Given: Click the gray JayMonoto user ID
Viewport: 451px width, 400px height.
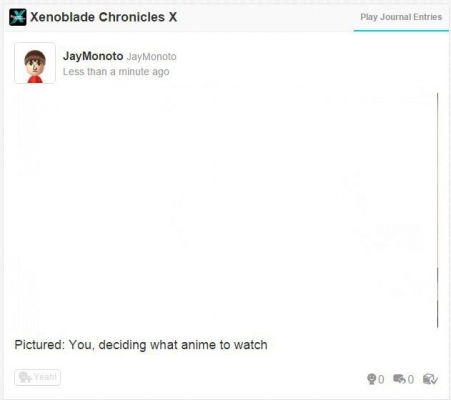Looking at the screenshot, I should (x=151, y=57).
